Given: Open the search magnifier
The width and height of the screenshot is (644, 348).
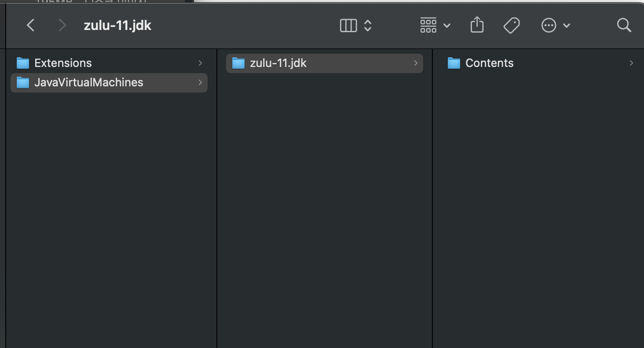Looking at the screenshot, I should coord(624,25).
